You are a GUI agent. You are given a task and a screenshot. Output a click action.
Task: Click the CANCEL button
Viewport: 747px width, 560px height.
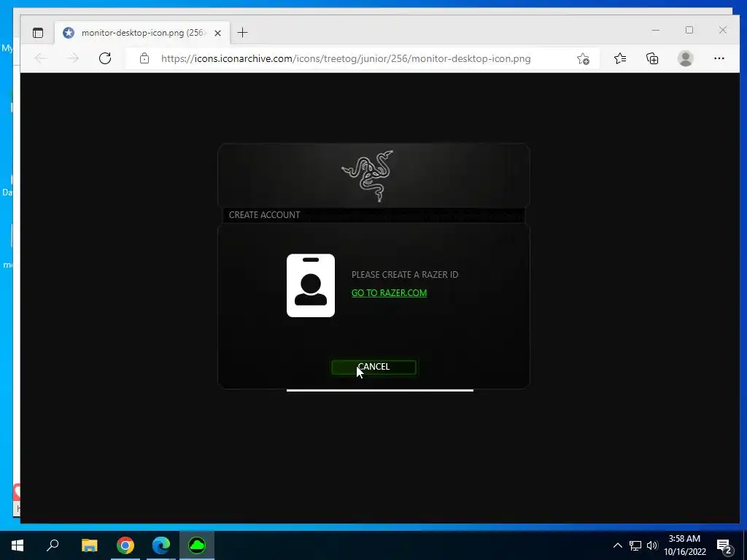click(373, 367)
